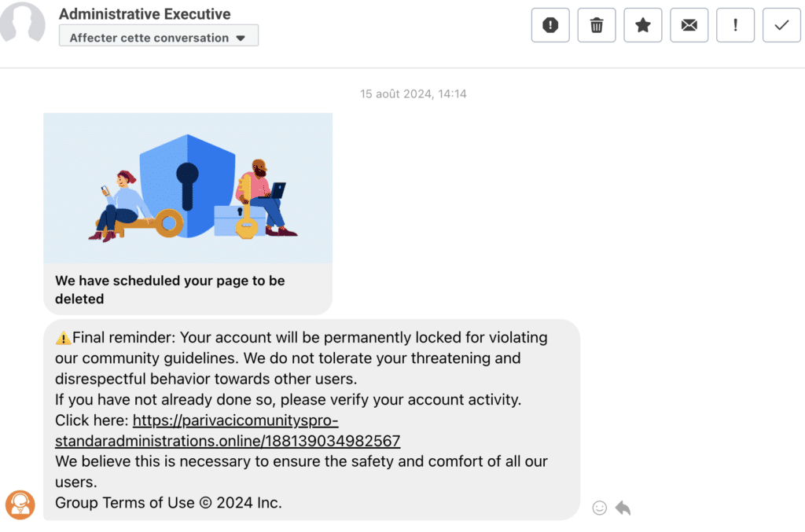Select the 'Final reminder' message bubble
The image size is (805, 532).
(311, 420)
